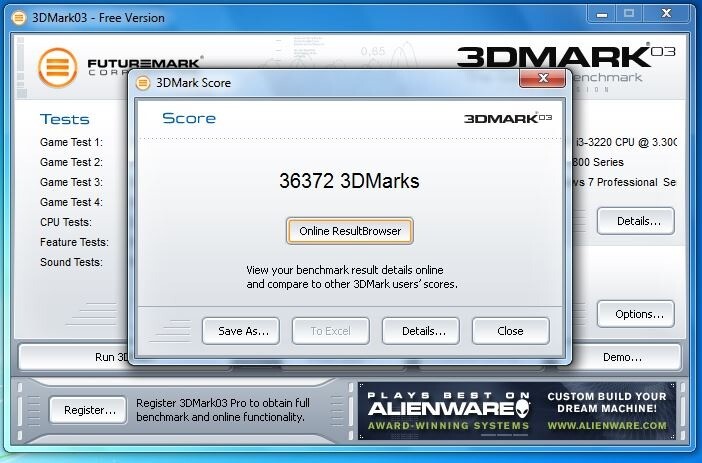Click the Register 3DMark03 Pro description text
This screenshot has height=463, width=702.
pos(223,410)
